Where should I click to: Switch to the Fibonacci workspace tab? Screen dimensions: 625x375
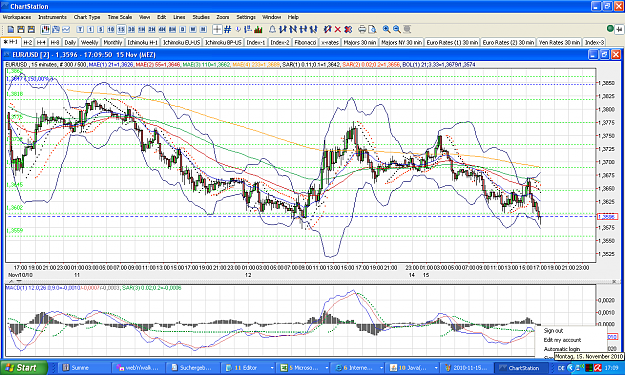coord(305,42)
